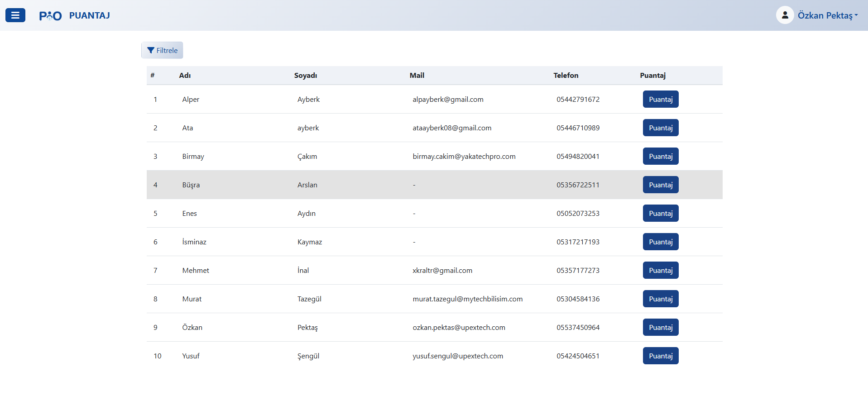Open Puantaj for Murat Tazegül

(660, 299)
